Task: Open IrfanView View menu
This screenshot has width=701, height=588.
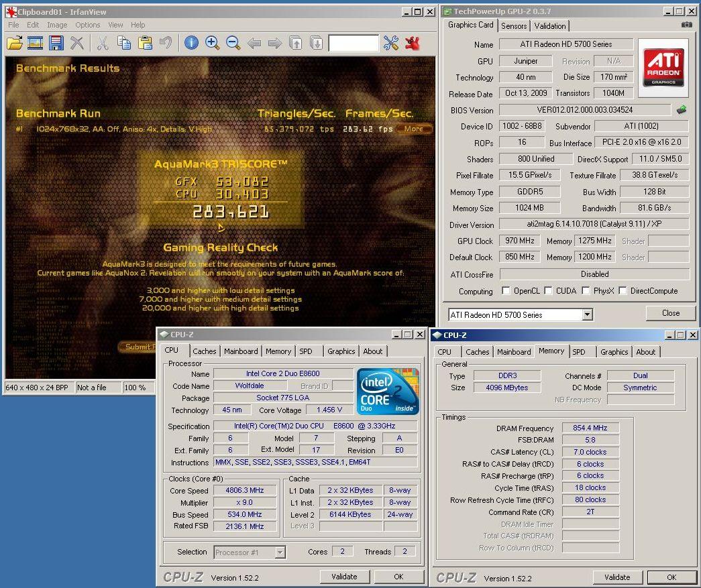Action: [115, 25]
